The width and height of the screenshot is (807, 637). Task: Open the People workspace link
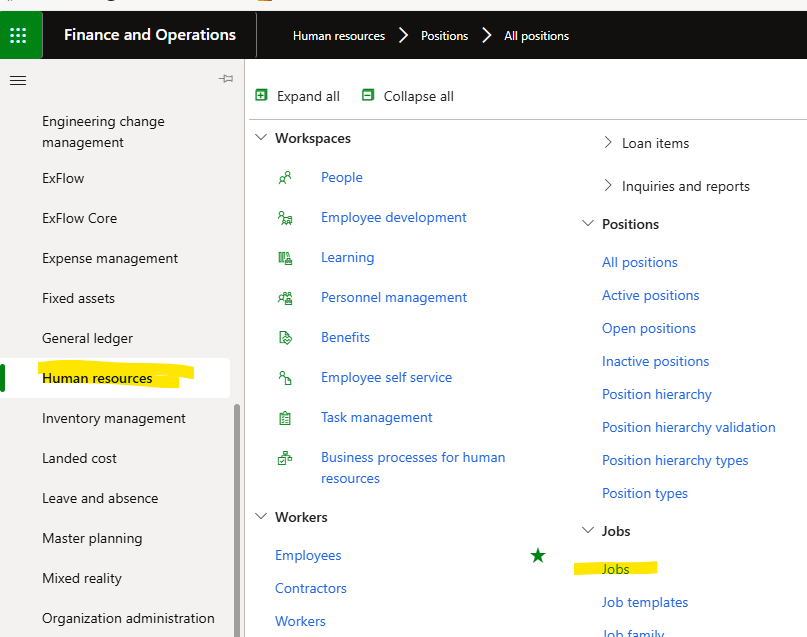point(342,178)
